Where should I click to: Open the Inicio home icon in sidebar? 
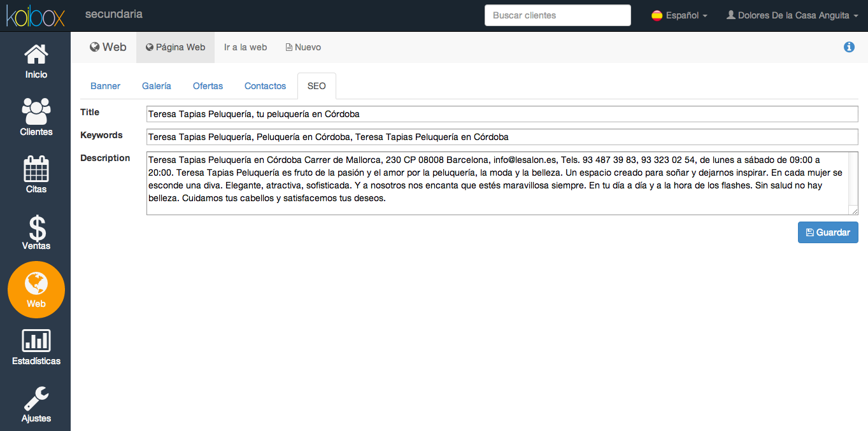36,61
